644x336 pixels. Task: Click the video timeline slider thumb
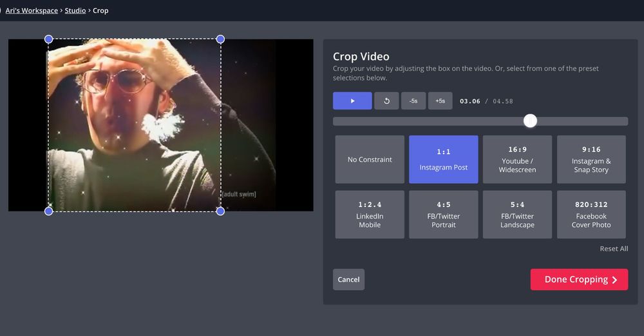530,121
